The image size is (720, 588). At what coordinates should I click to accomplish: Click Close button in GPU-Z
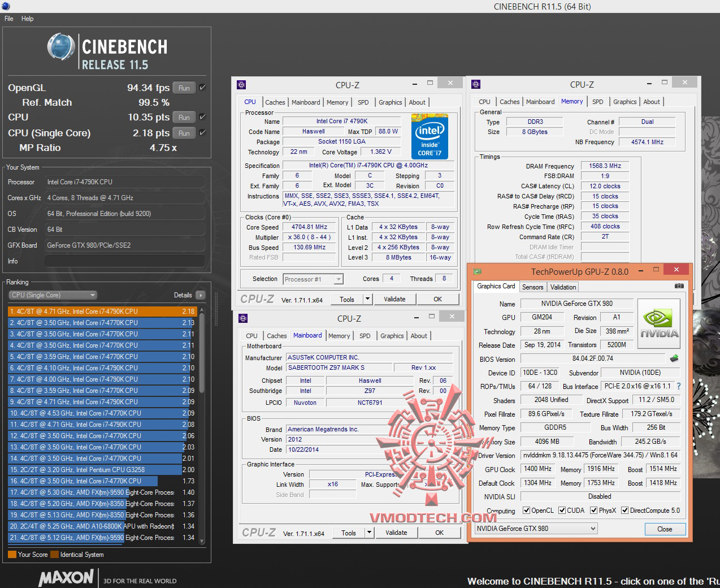(x=665, y=529)
